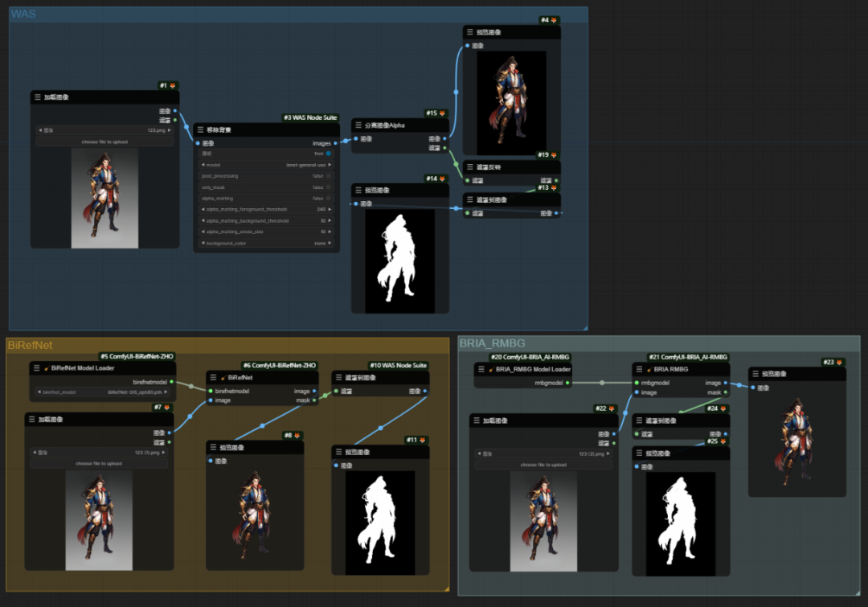Screen dimensions: 868x607
Task: Select the BiRefNet group title
Action: (x=30, y=345)
